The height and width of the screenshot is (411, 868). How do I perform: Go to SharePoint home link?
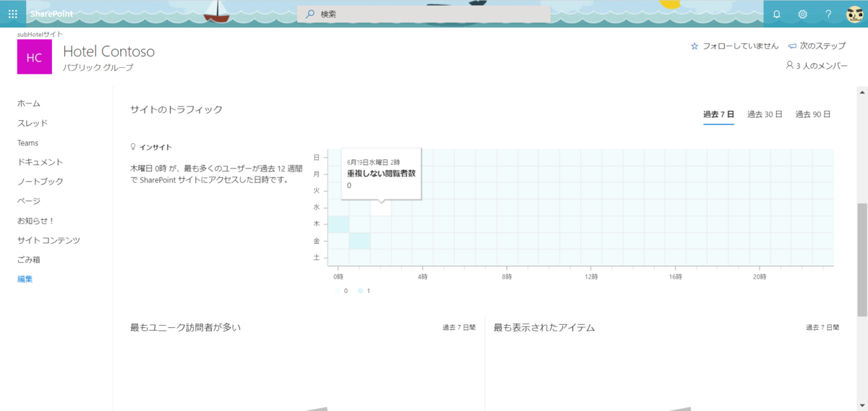click(51, 14)
